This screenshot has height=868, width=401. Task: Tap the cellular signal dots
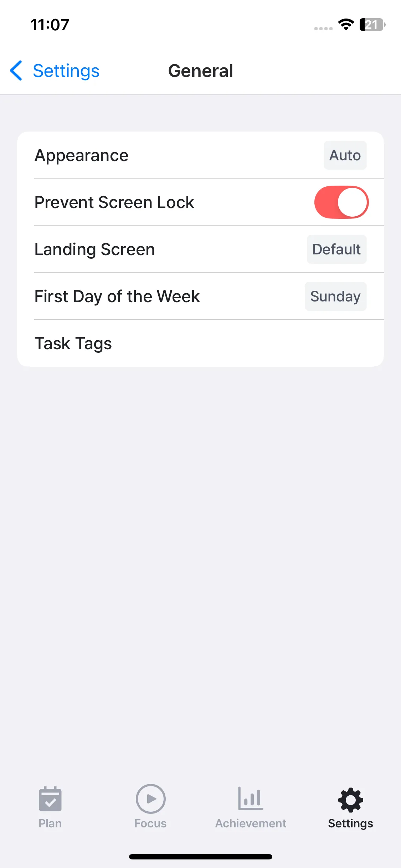[323, 29]
